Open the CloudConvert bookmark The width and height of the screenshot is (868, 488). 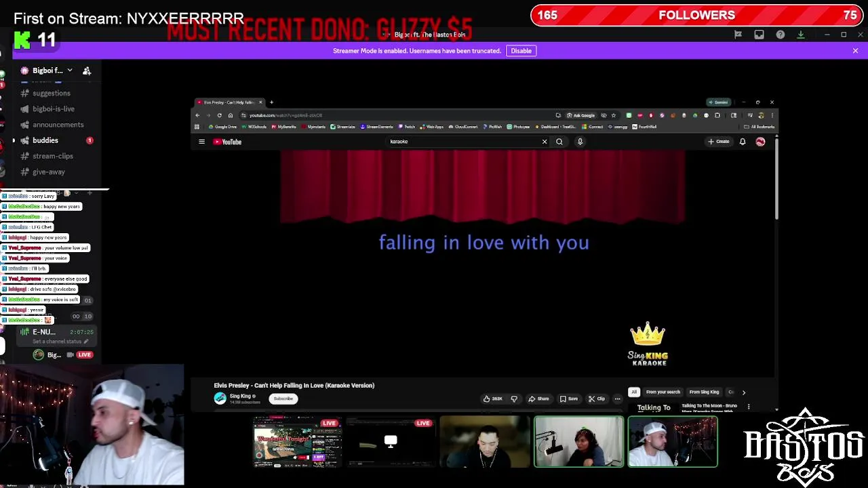pyautogui.click(x=463, y=127)
